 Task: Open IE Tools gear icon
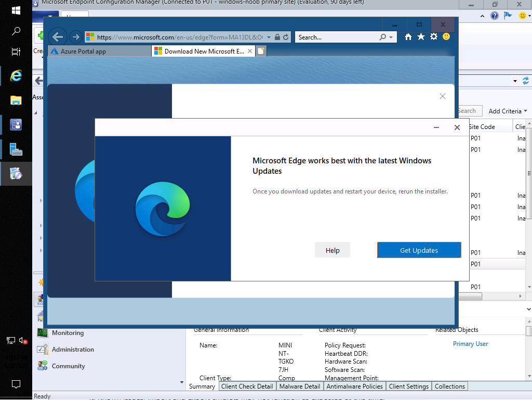(434, 37)
